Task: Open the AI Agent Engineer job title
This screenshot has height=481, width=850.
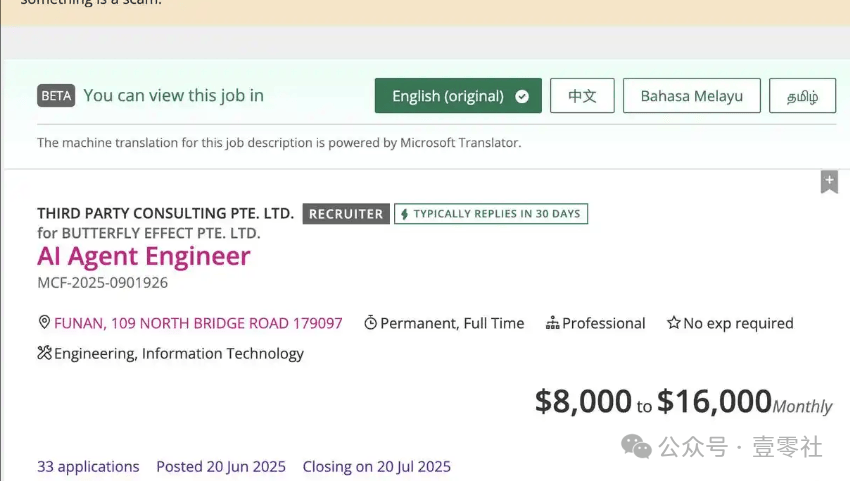Action: (144, 256)
